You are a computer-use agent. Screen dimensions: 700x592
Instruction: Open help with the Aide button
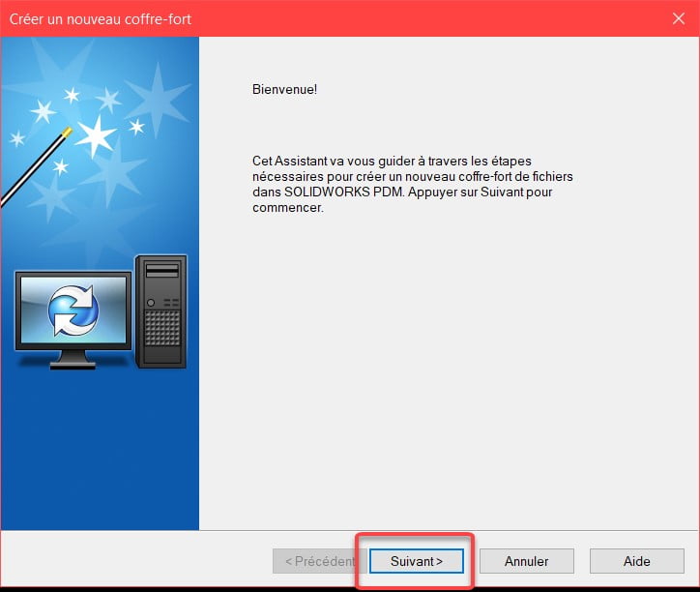tap(636, 561)
